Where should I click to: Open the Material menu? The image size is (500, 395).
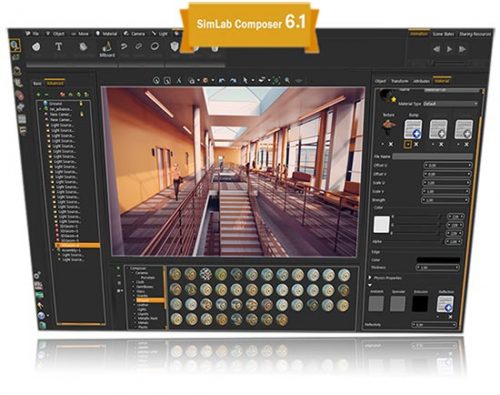[106, 34]
